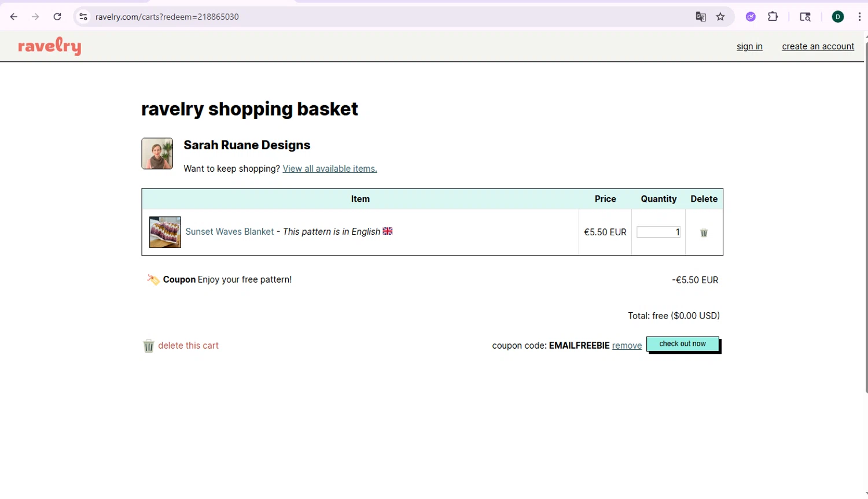Click the English flag icon
Screen dimensions: 868x499
(388, 231)
